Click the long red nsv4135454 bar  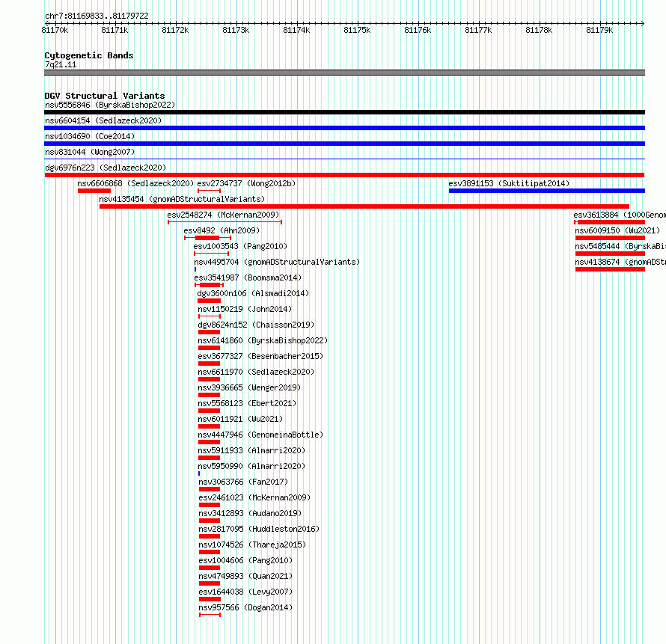pos(364,206)
